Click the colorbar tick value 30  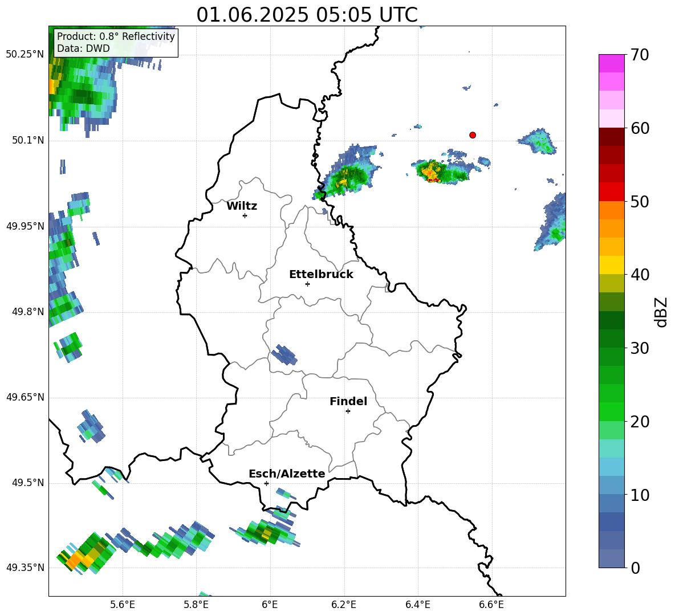[x=640, y=348]
